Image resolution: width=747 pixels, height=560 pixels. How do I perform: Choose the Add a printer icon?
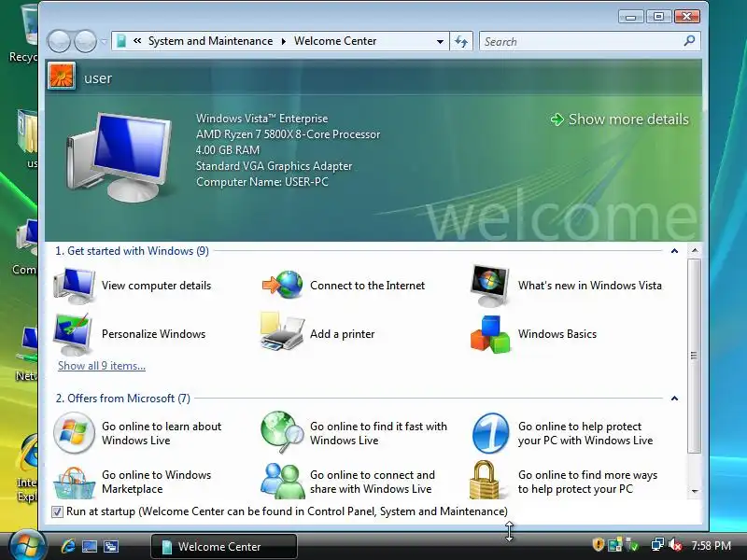click(282, 332)
